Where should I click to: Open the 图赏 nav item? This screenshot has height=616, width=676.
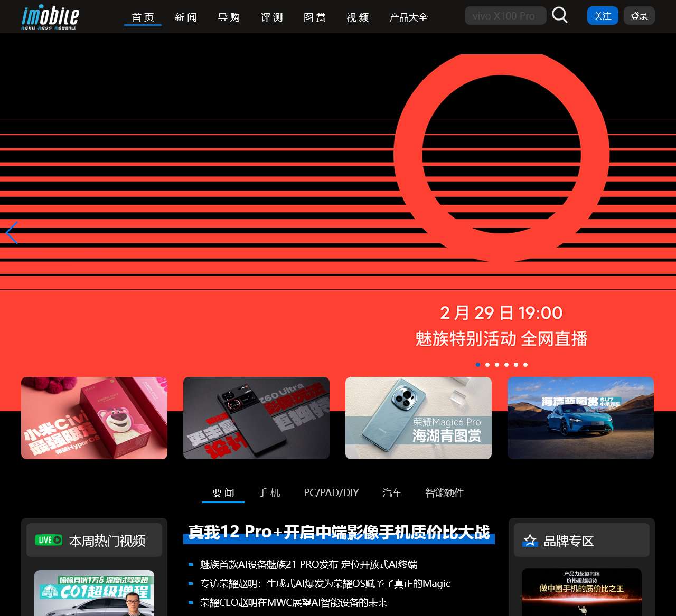(x=315, y=17)
